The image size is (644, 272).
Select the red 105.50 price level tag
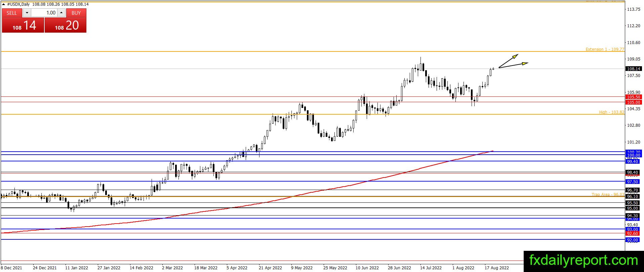pyautogui.click(x=634, y=97)
